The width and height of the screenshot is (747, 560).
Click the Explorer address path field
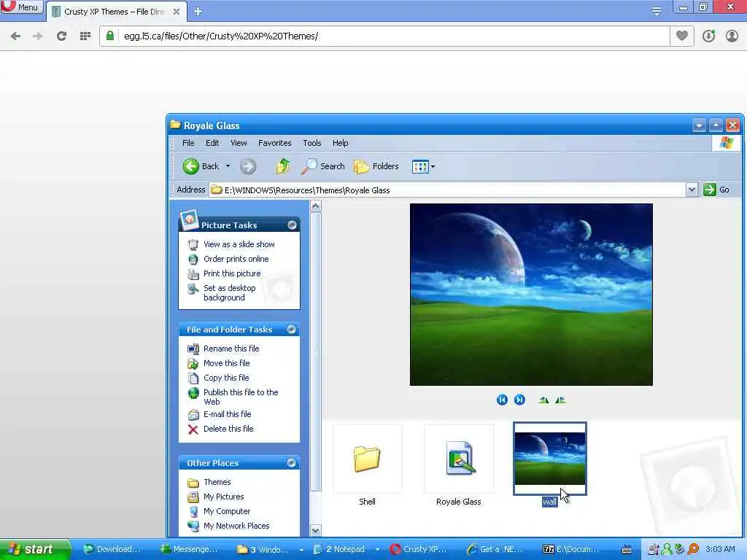[x=448, y=190]
